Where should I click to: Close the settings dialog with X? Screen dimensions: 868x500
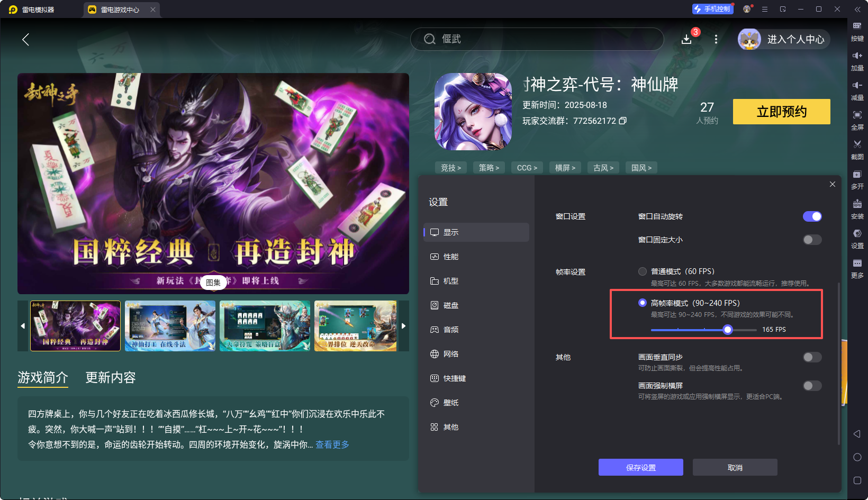point(833,184)
